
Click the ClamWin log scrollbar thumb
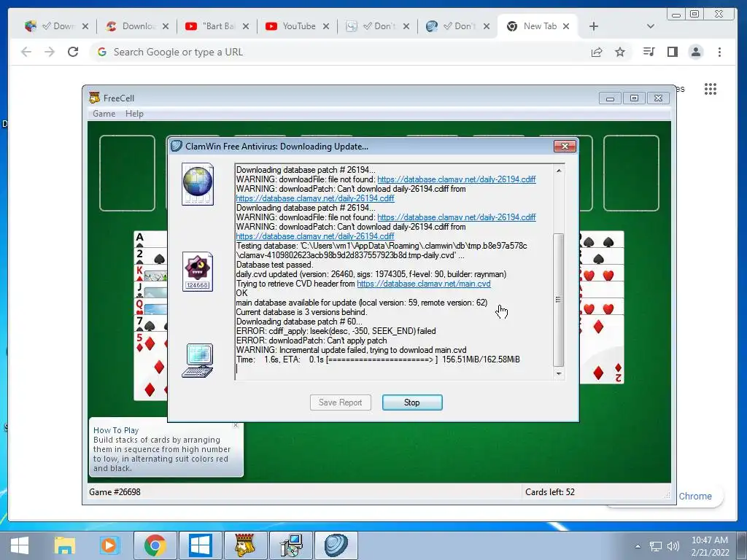click(x=558, y=300)
